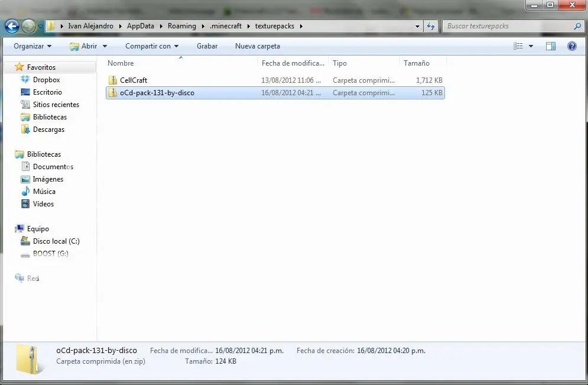Open Help via the question mark icon
Screen dimensions: 588x385
point(572,46)
